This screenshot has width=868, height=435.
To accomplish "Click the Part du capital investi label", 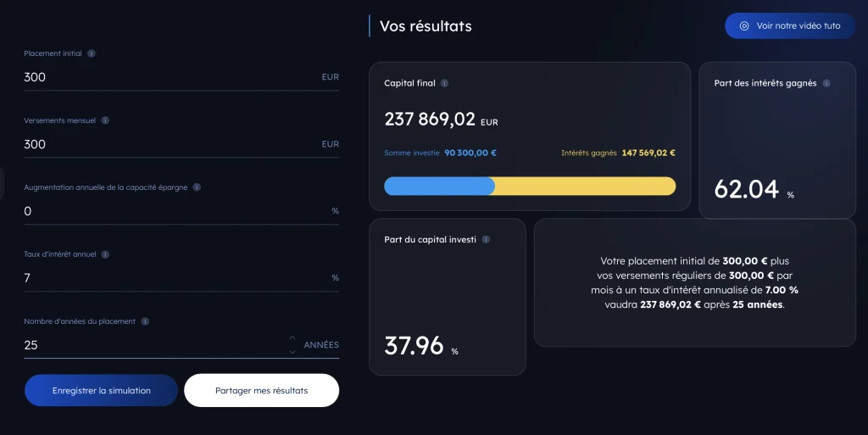I will [x=430, y=240].
